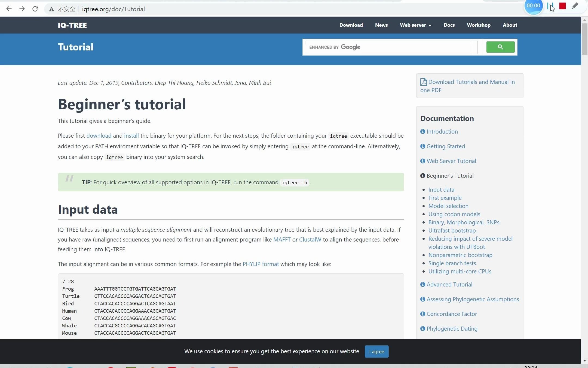Image resolution: width=588 pixels, height=368 pixels.
Task: Open the Docs nav item
Action: click(449, 25)
